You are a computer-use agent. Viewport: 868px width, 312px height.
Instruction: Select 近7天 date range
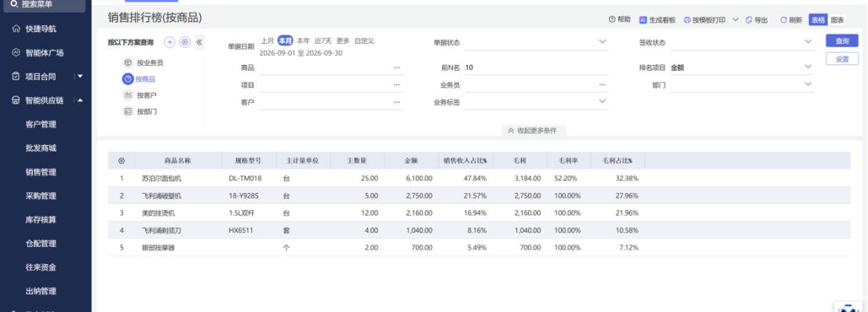(323, 41)
